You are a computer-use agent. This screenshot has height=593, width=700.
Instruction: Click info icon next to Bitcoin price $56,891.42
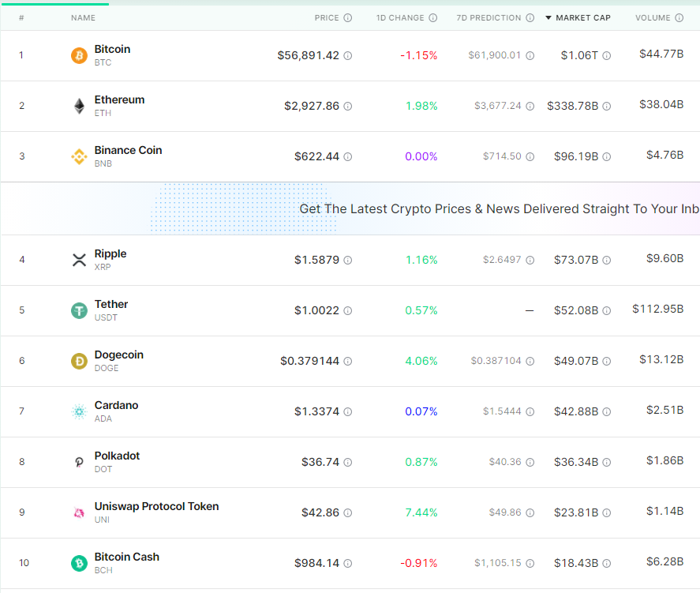click(x=348, y=55)
